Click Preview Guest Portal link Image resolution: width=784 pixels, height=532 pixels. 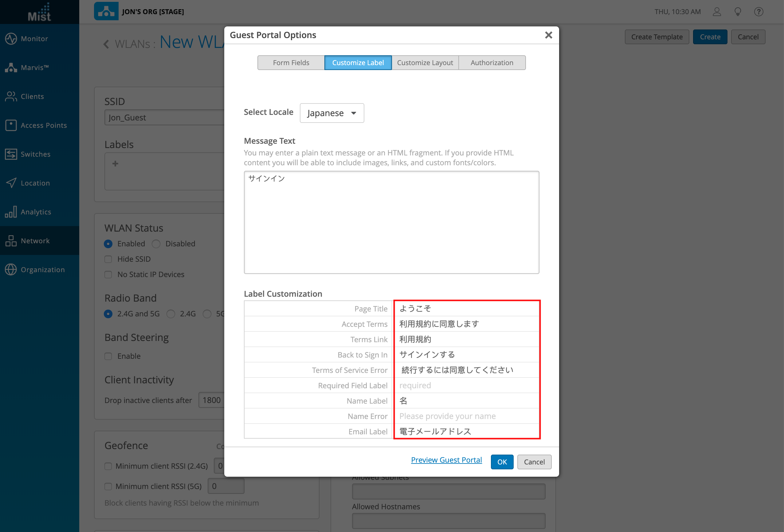446,460
